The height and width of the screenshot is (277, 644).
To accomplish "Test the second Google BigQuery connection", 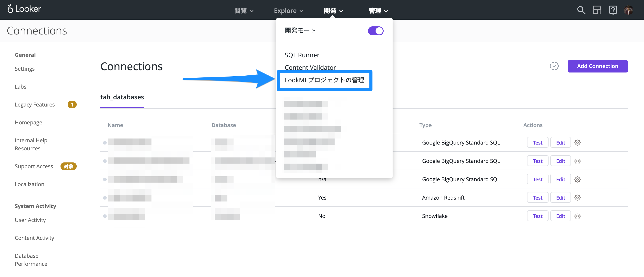I will (x=537, y=161).
